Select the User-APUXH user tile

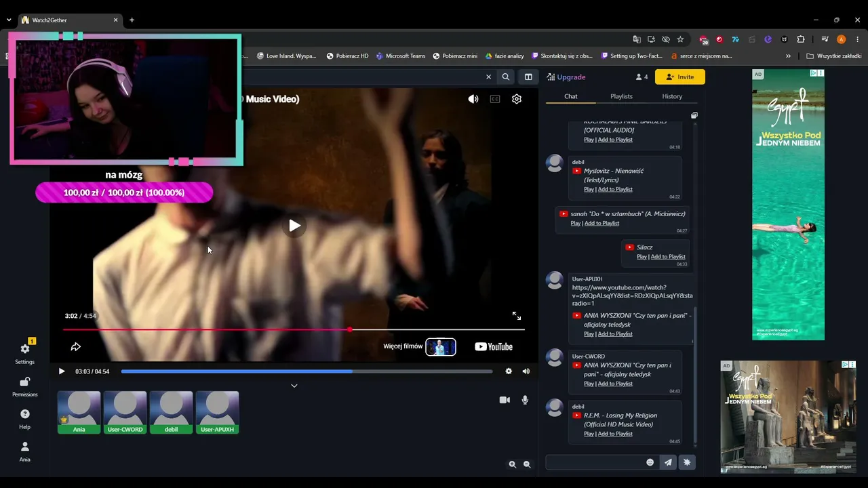click(218, 412)
